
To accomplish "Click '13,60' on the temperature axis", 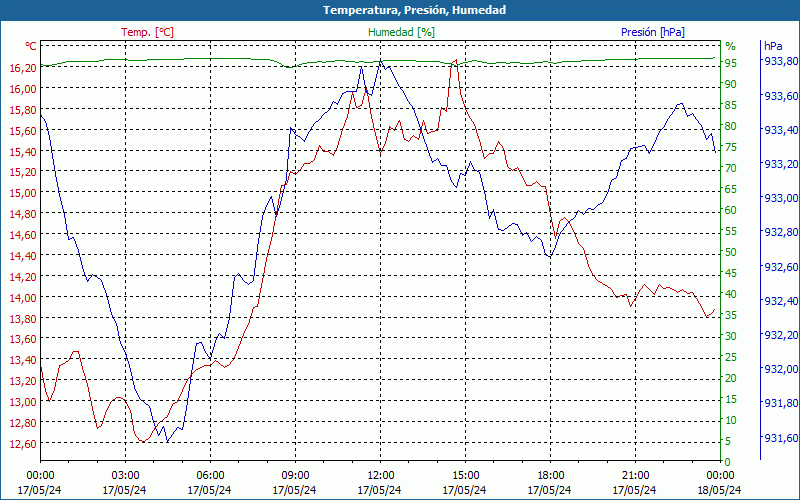I will pyautogui.click(x=23, y=339).
